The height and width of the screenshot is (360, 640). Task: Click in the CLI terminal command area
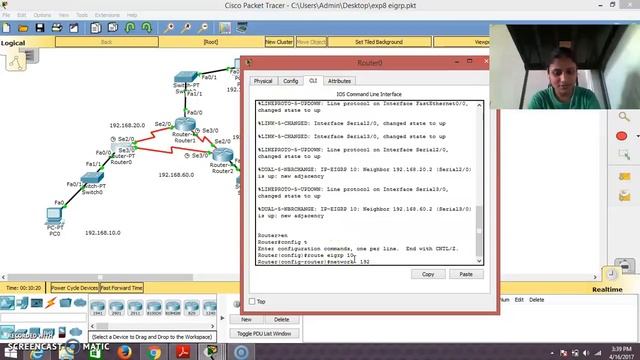coord(366,182)
